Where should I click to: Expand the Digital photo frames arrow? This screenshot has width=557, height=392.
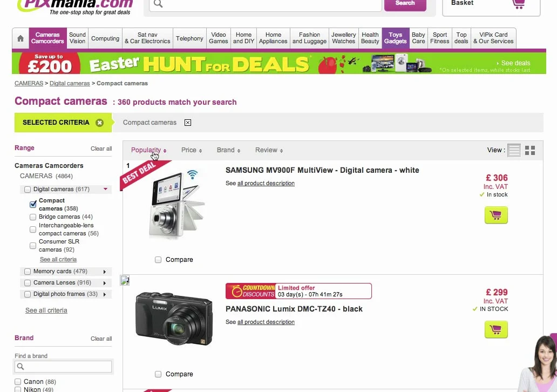[105, 294]
